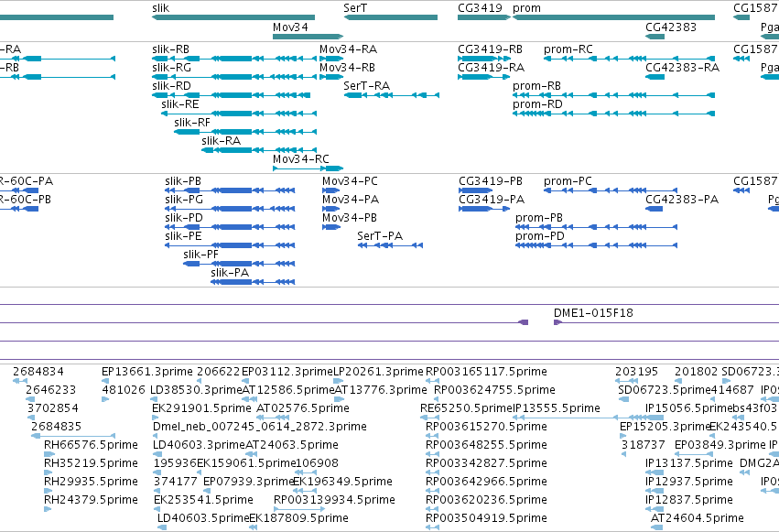Click transcript Mov34-RC
The height and width of the screenshot is (532, 779).
click(x=300, y=159)
